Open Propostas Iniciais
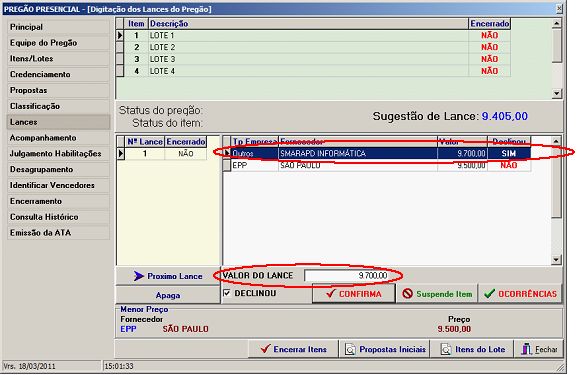This screenshot has width=578, height=375. (x=384, y=349)
